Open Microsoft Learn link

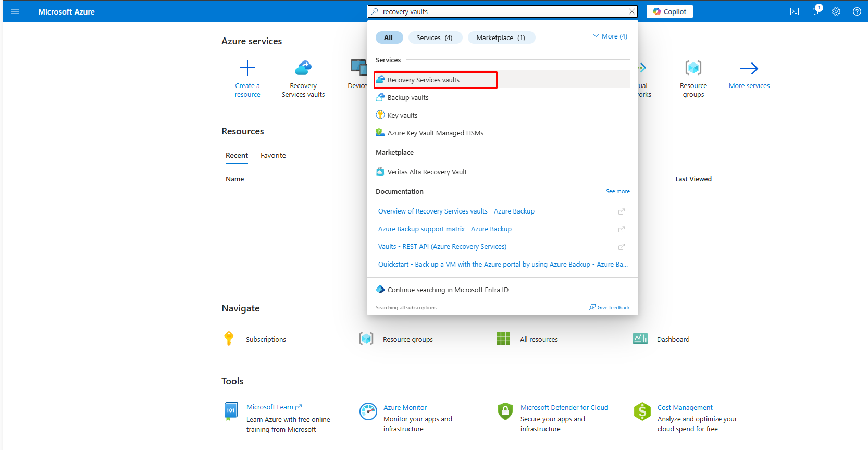click(270, 407)
